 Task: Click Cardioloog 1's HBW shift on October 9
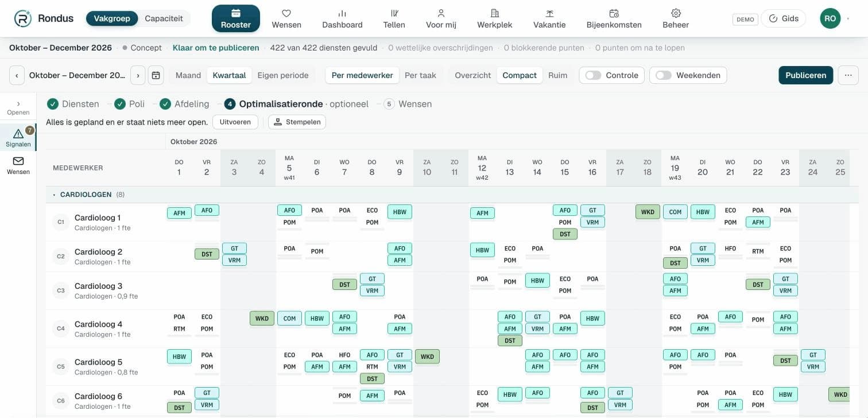click(400, 212)
